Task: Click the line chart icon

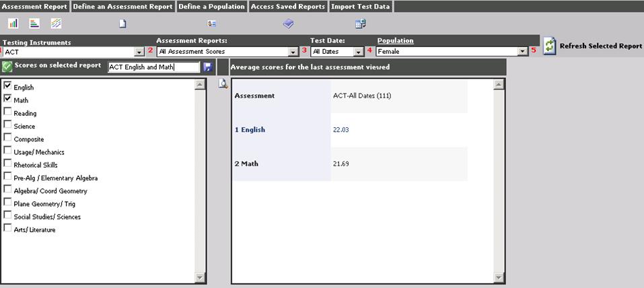Action: coord(57,24)
